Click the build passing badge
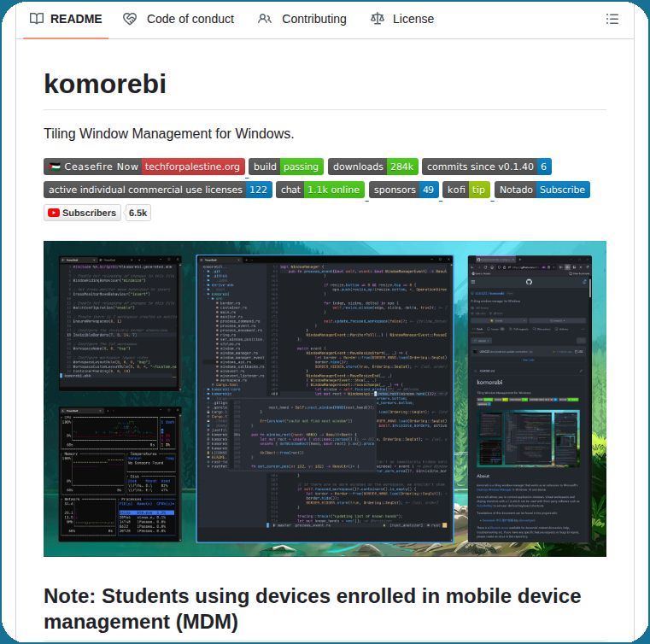This screenshot has height=644, width=650. click(x=286, y=167)
